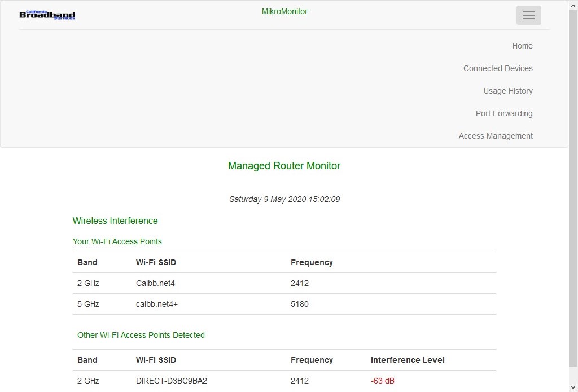Select the DIRECT-D3BC9BA2 network entry

click(171, 381)
